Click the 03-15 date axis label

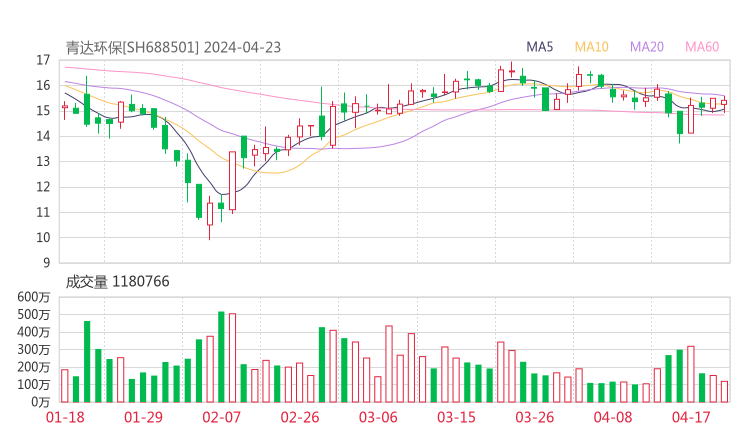pyautogui.click(x=456, y=417)
